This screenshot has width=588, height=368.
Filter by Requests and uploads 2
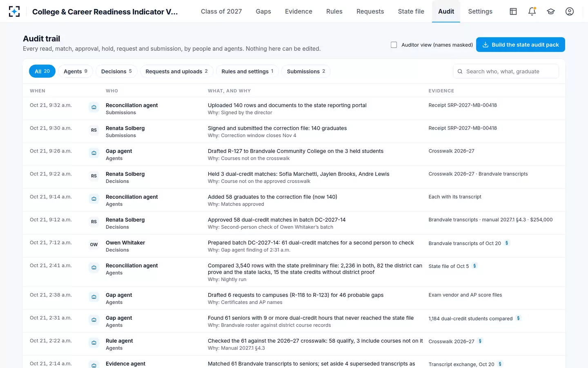coord(176,71)
